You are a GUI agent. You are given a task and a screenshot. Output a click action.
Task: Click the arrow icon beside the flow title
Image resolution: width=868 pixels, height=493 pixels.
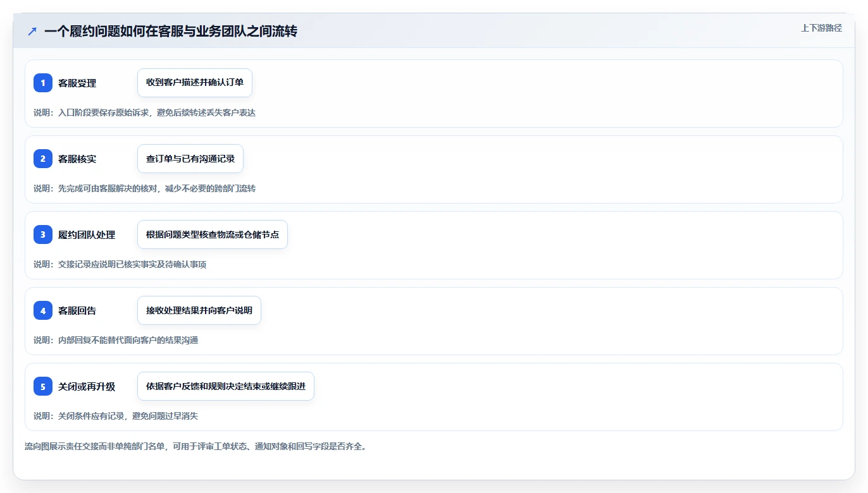[x=32, y=31]
